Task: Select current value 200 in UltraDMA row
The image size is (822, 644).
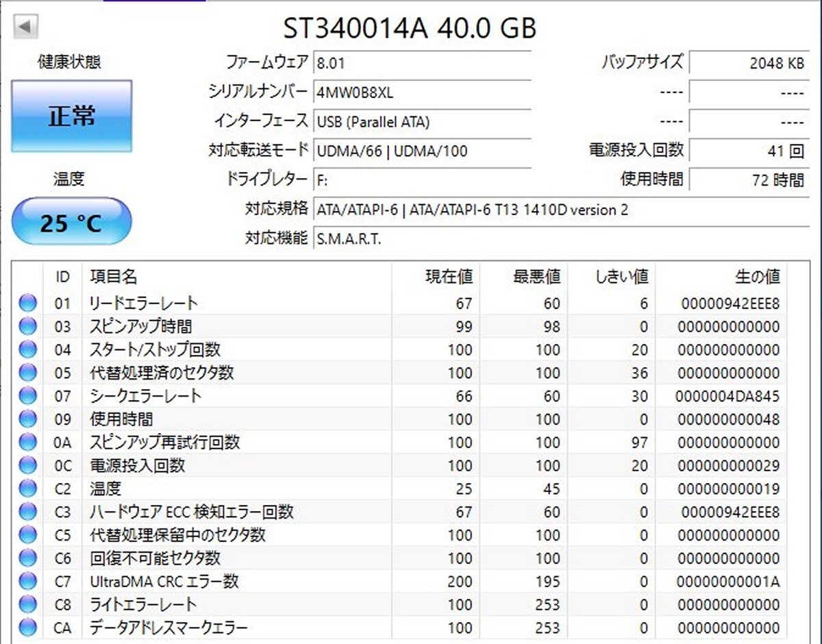Action: pos(460,581)
